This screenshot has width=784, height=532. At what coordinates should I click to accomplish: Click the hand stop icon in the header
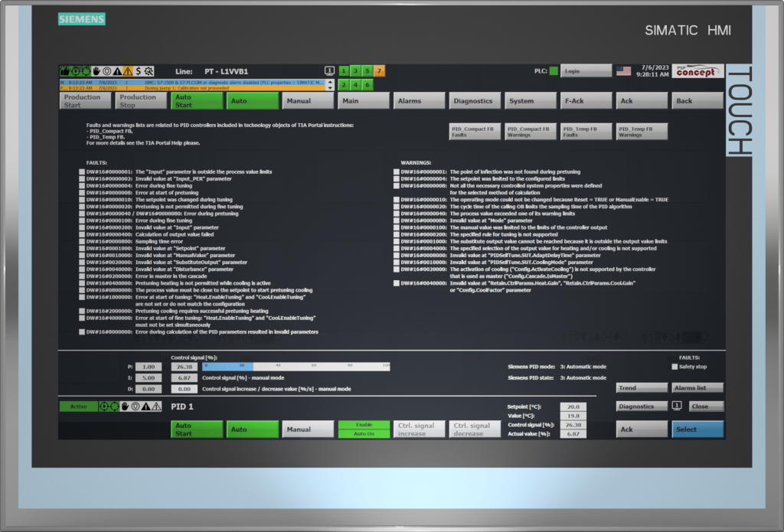tap(96, 71)
